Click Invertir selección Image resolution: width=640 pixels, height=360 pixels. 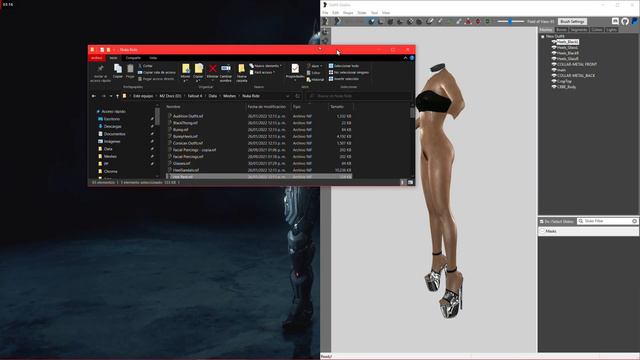point(343,79)
